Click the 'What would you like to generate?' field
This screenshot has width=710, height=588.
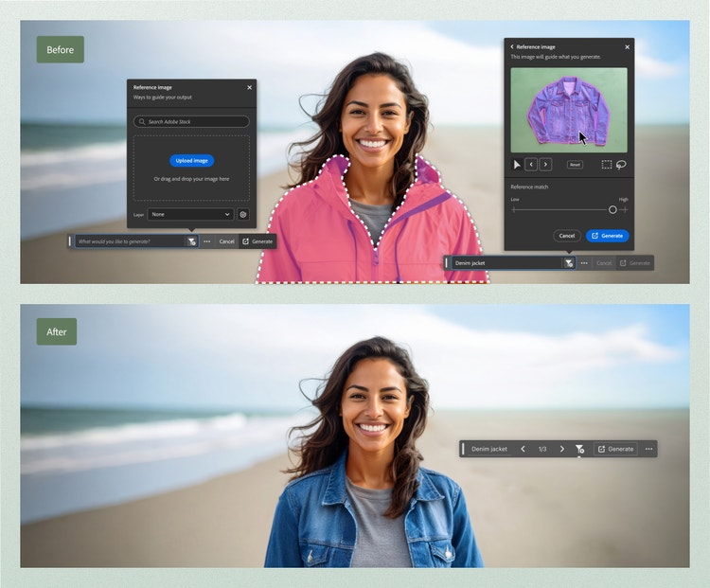click(x=131, y=241)
